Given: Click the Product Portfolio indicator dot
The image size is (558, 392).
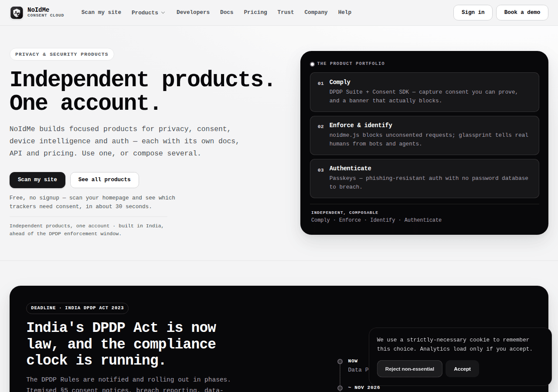Looking at the screenshot, I should [312, 64].
